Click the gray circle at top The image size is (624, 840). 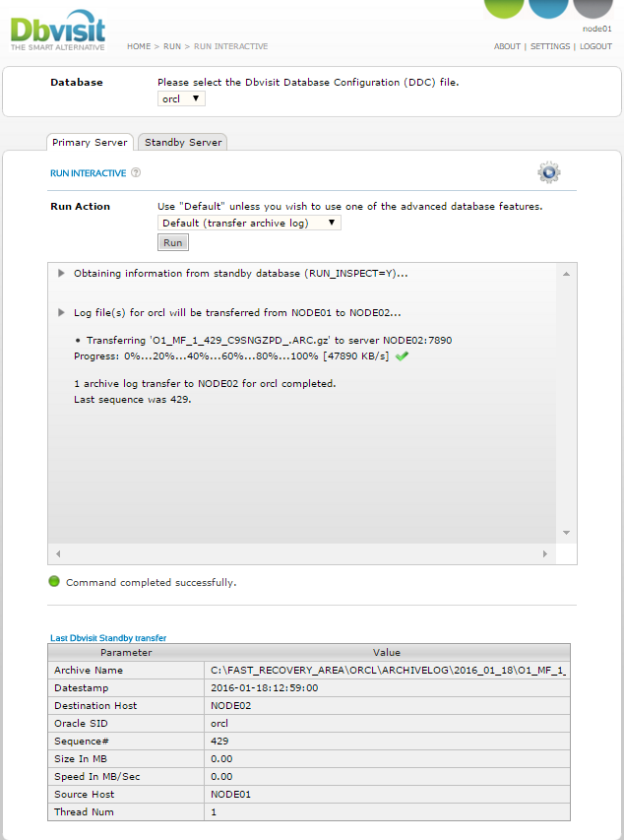click(x=593, y=9)
